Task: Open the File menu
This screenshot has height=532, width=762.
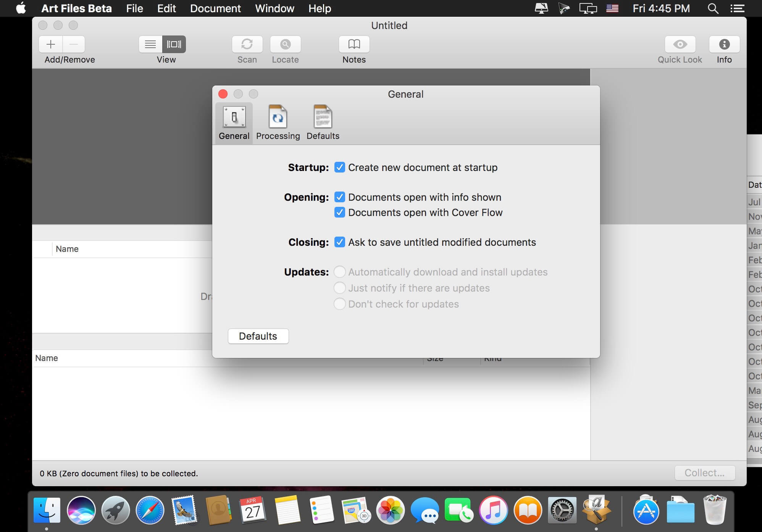Action: point(134,8)
